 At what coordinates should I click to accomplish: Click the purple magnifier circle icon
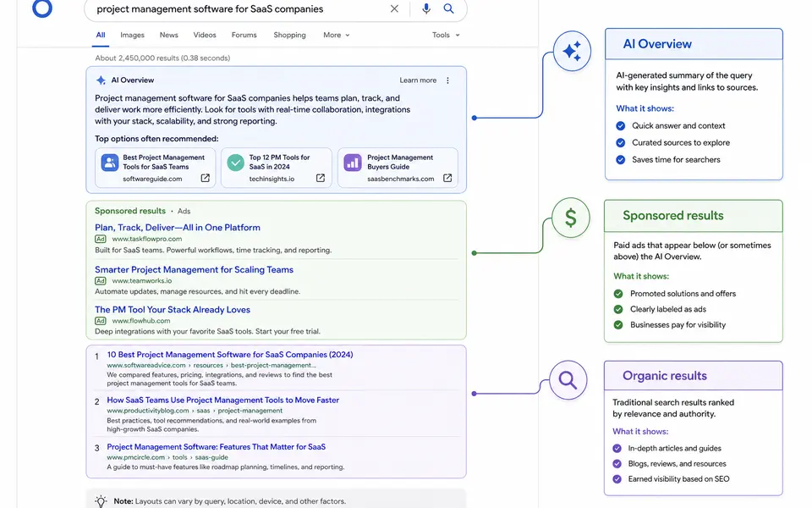point(568,380)
